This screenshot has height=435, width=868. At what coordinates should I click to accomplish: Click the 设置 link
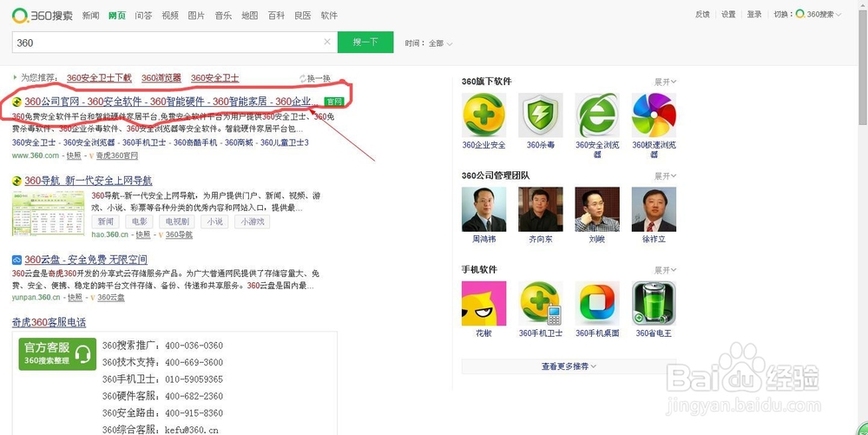click(728, 15)
